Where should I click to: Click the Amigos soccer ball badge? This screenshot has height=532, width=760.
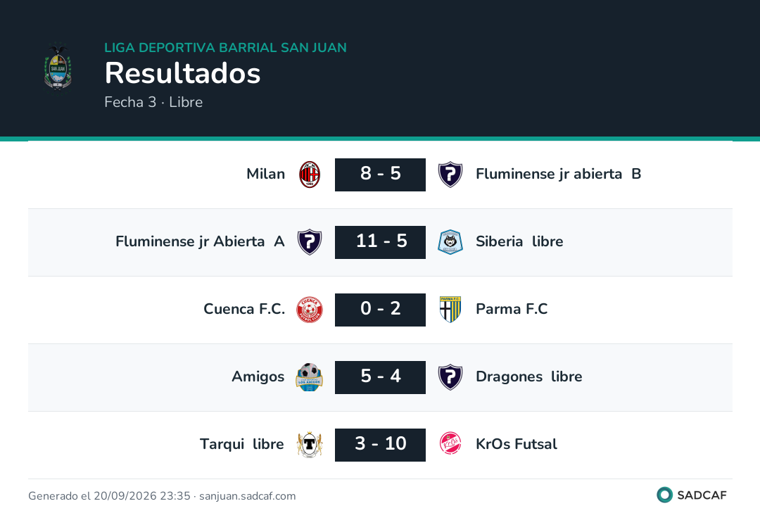tap(309, 377)
